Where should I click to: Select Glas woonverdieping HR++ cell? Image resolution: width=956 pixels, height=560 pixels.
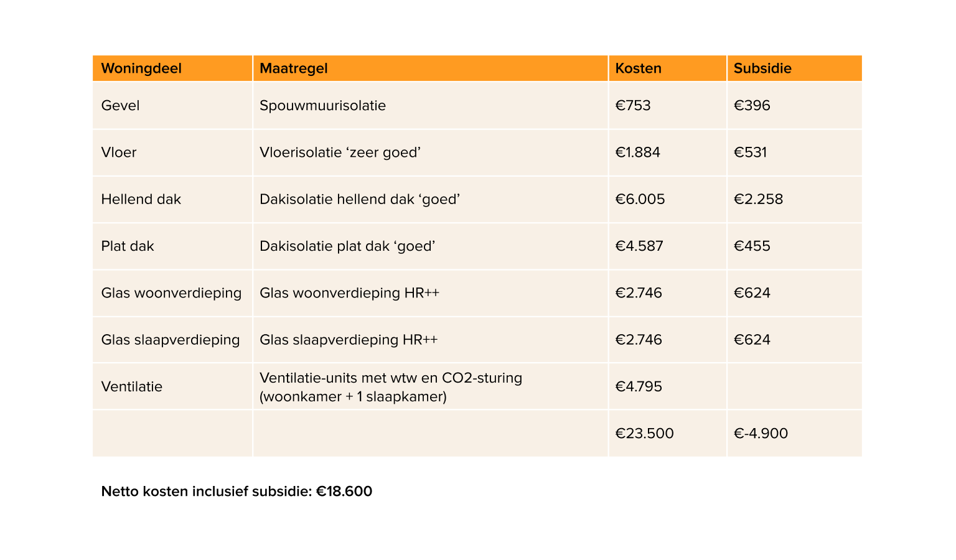[349, 292]
